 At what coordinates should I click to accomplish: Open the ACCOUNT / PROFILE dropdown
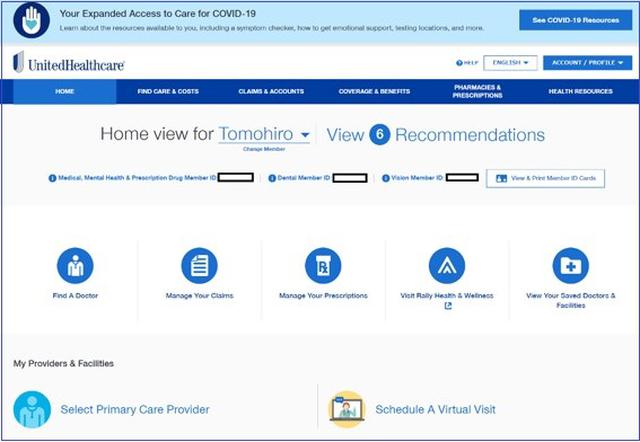coord(587,63)
